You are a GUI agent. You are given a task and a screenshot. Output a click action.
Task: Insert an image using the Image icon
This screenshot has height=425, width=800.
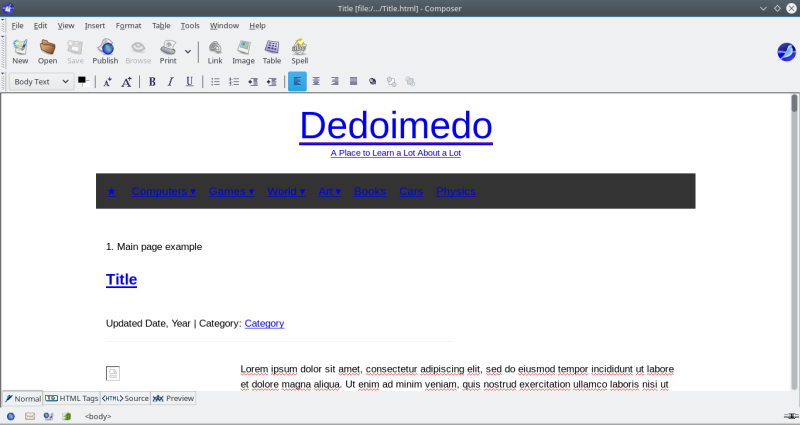pos(243,51)
